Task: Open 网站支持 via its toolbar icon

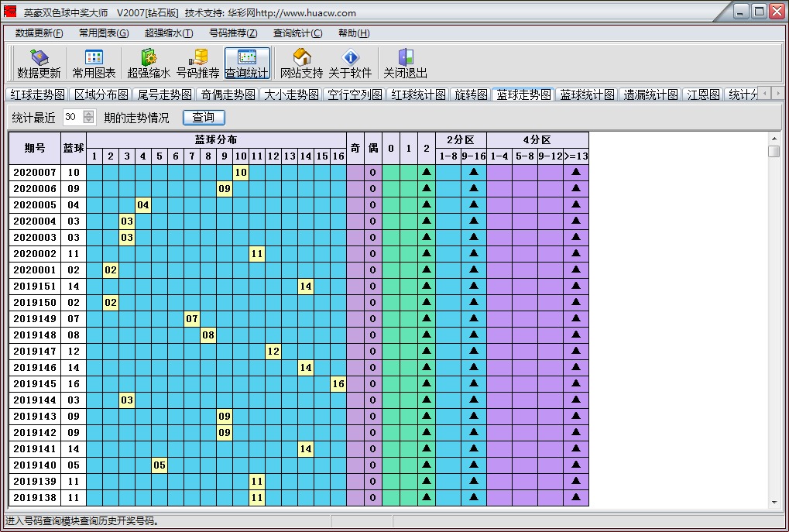Action: point(301,62)
